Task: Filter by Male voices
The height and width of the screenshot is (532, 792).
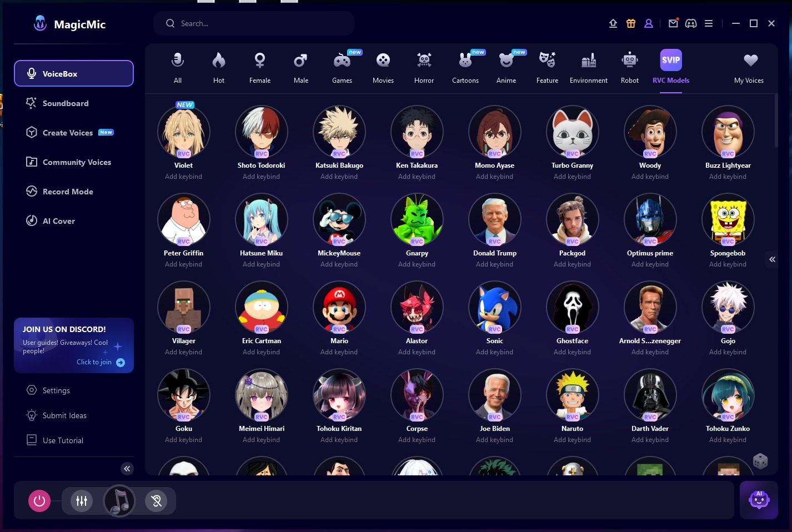Action: coord(301,67)
